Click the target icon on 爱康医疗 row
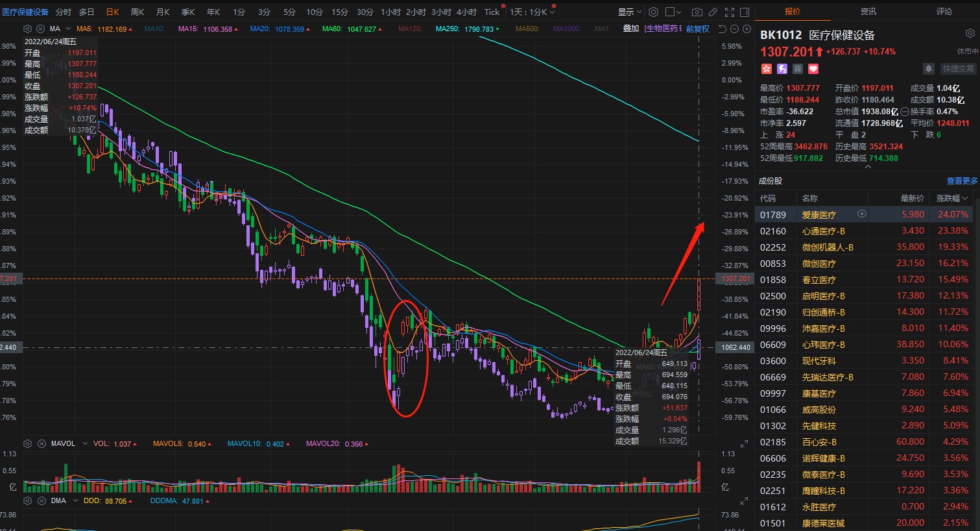This screenshot has width=980, height=531. (862, 214)
